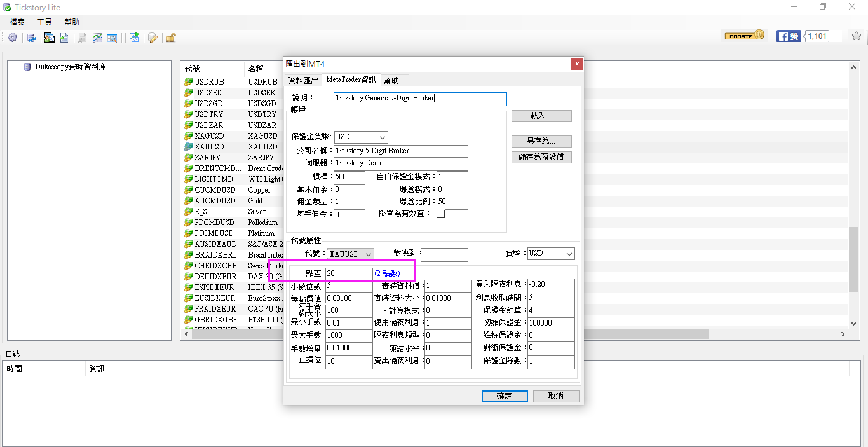Screen dimensions: 868x447
Task: Click the blue XAUUSD row symbol icon
Action: (189, 147)
